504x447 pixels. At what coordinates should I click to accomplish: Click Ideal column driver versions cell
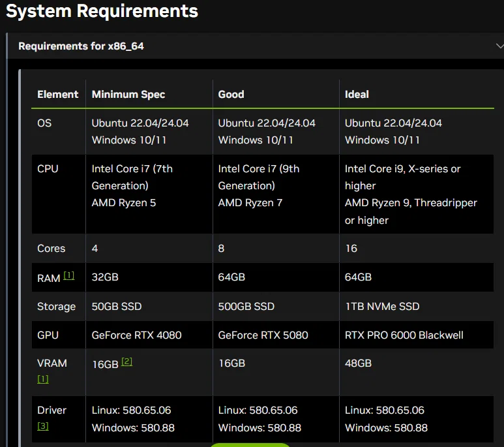tap(416, 419)
